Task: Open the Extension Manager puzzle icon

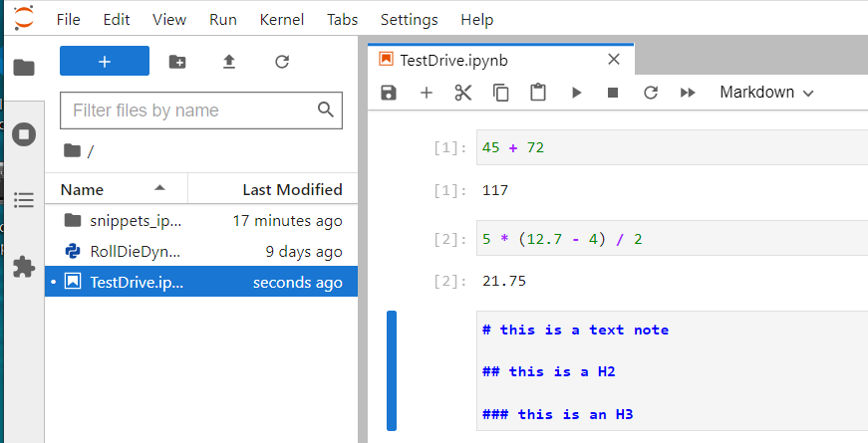Action: (24, 266)
